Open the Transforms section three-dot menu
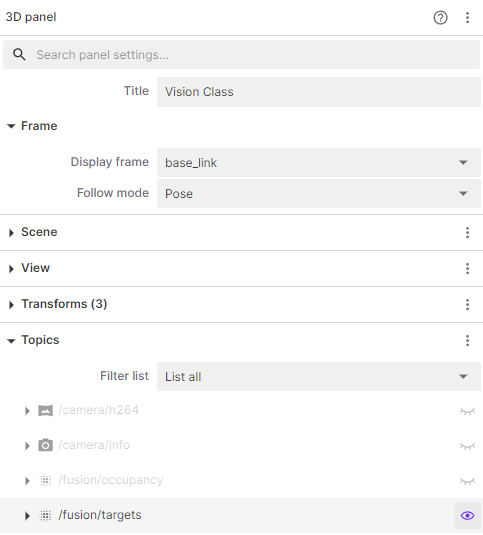The image size is (483, 535). pyautogui.click(x=467, y=304)
